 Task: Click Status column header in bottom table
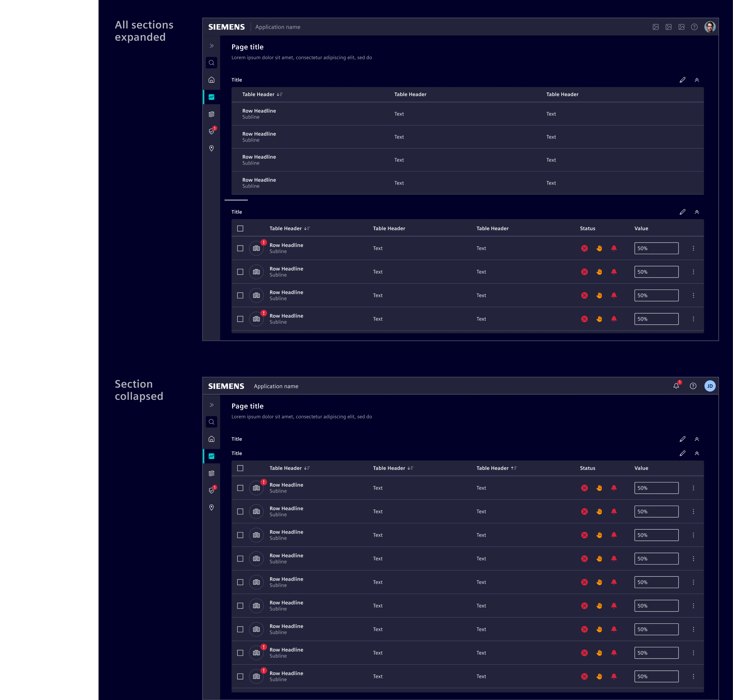point(587,468)
